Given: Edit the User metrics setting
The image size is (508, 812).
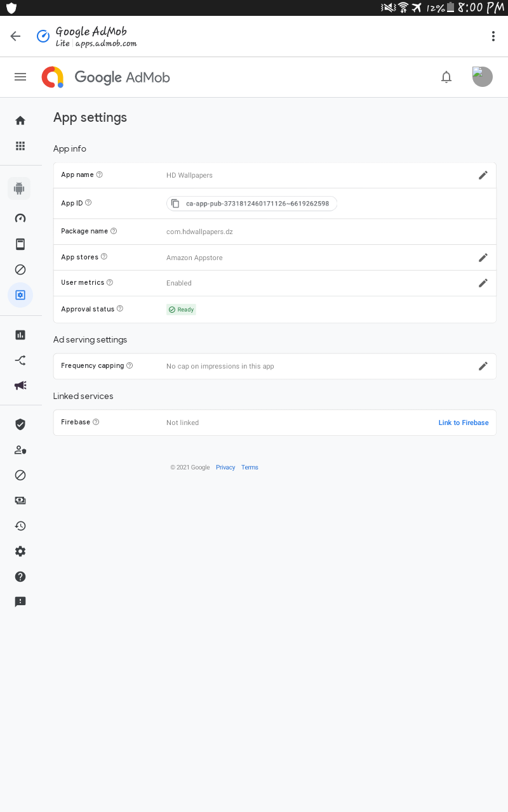Looking at the screenshot, I should point(483,283).
